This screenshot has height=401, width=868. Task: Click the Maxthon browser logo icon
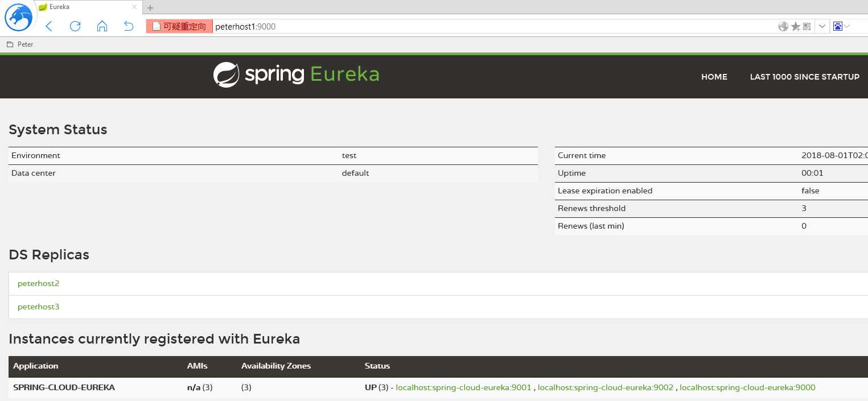[19, 17]
